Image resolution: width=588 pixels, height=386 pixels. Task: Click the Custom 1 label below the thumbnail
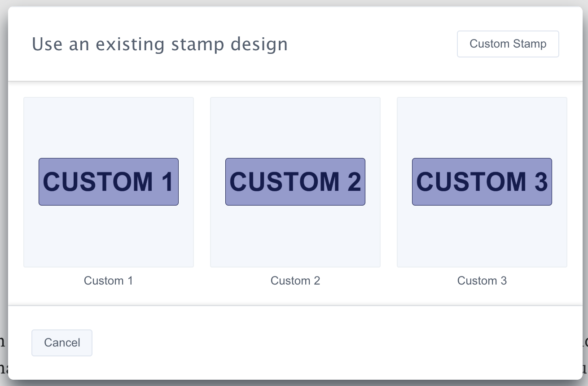point(108,281)
